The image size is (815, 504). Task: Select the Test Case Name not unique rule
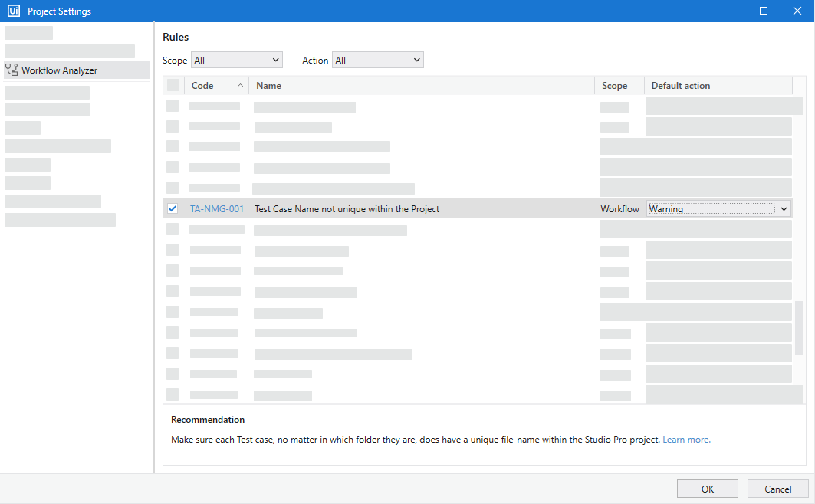click(x=347, y=208)
